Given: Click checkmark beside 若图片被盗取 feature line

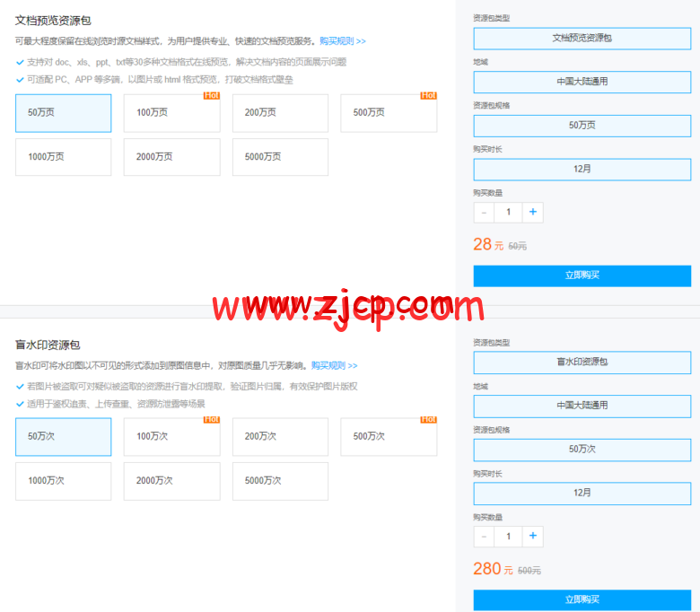Looking at the screenshot, I should coord(20,387).
